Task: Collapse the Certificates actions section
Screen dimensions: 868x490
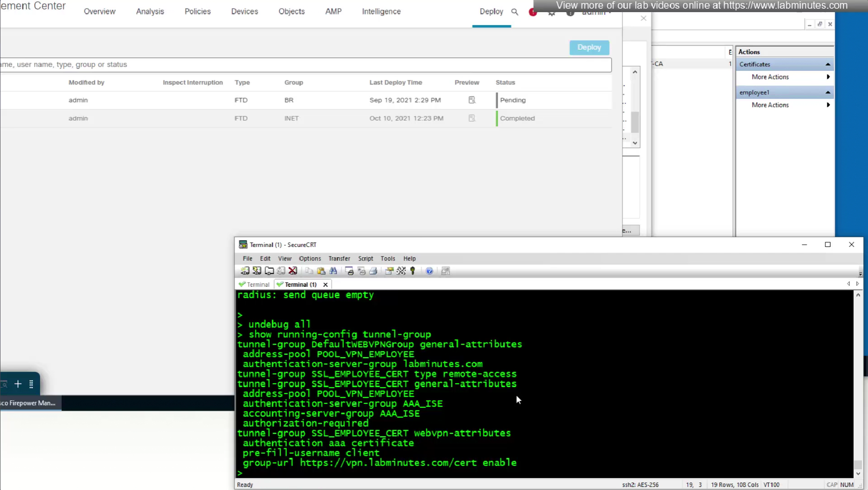Action: coord(827,64)
